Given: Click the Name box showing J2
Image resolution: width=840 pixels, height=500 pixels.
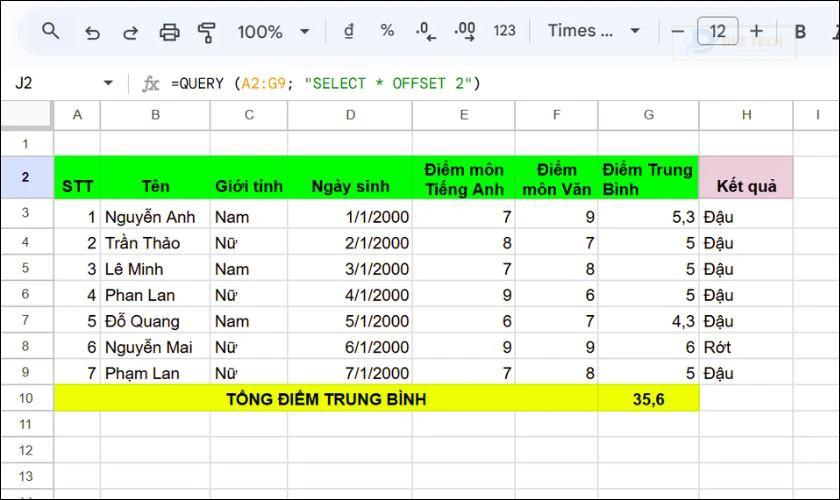Looking at the screenshot, I should point(24,83).
